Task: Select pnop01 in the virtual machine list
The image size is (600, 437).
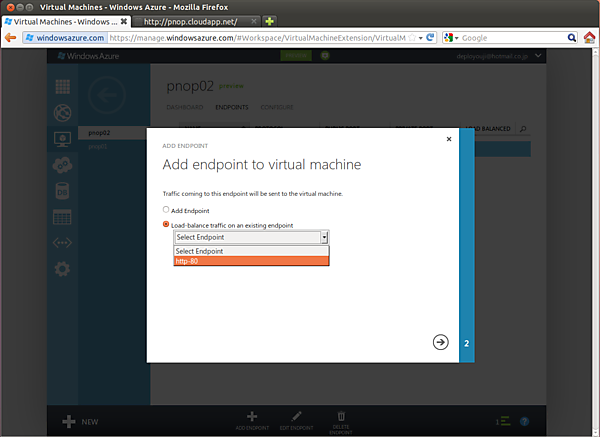Action: pyautogui.click(x=98, y=147)
